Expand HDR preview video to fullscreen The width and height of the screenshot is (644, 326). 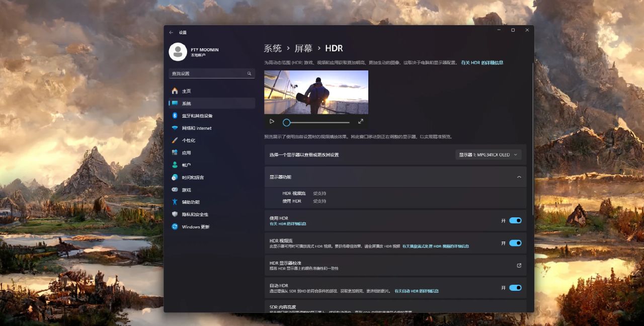tap(361, 121)
